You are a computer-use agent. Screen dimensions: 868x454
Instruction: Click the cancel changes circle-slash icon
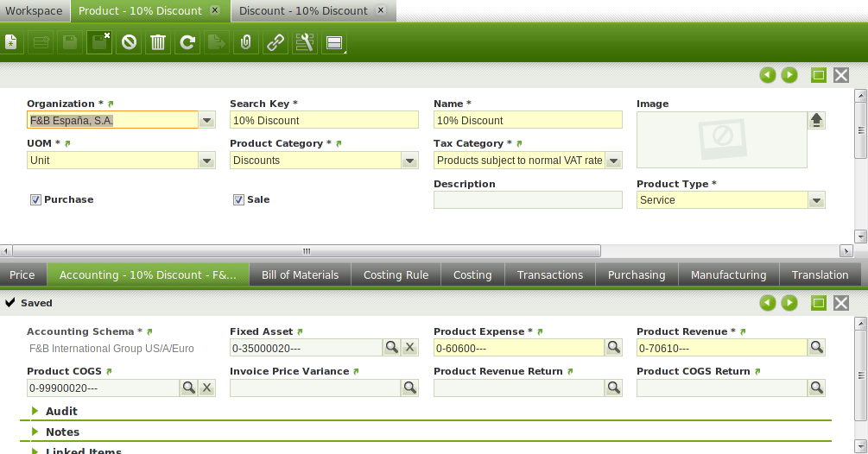pos(129,42)
